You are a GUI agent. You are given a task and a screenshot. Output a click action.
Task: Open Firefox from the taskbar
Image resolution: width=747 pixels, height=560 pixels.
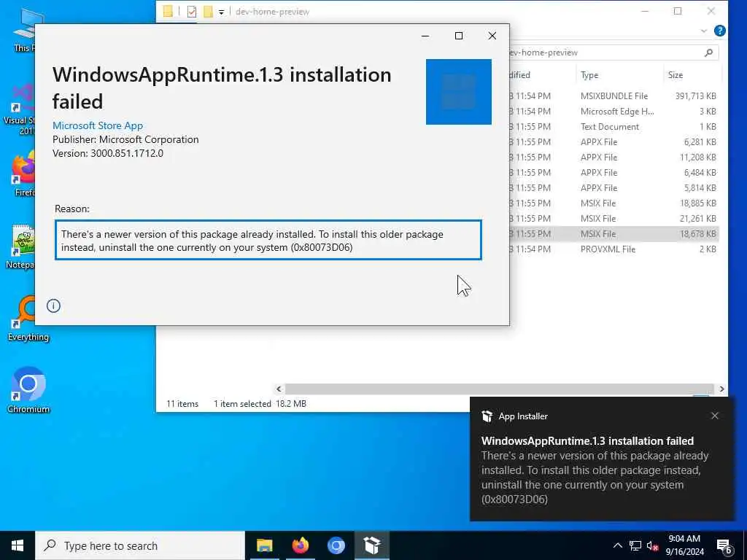tap(300, 545)
